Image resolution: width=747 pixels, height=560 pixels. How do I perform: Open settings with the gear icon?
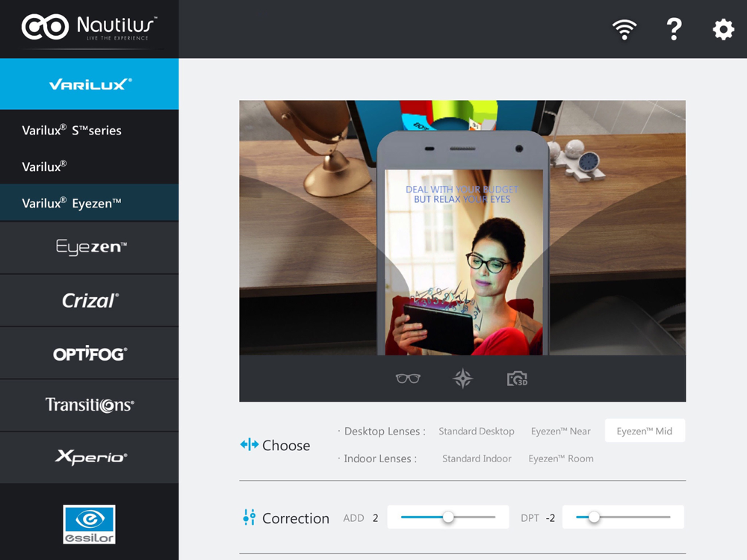click(723, 30)
